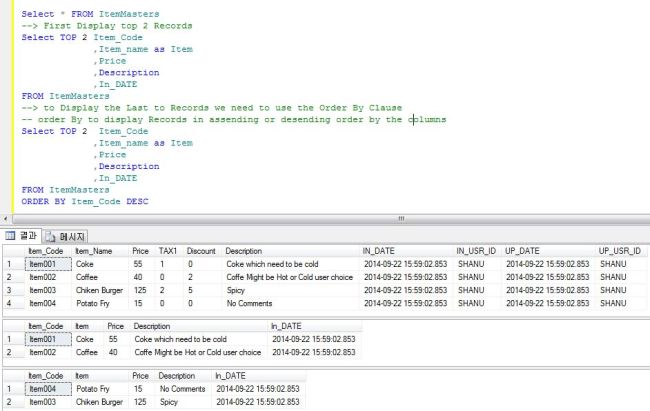Click the UP_USR_ID column header
This screenshot has height=411, width=650.
click(621, 251)
